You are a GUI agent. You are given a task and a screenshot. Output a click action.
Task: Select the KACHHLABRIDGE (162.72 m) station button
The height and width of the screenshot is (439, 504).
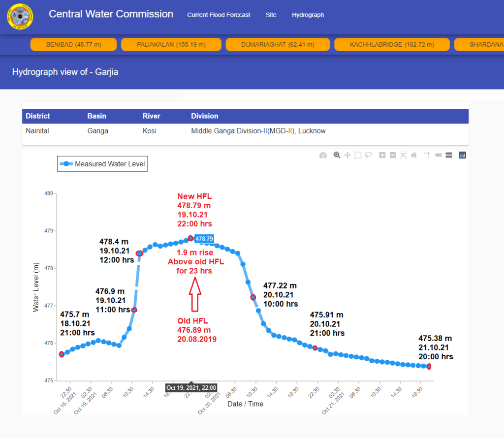click(392, 45)
